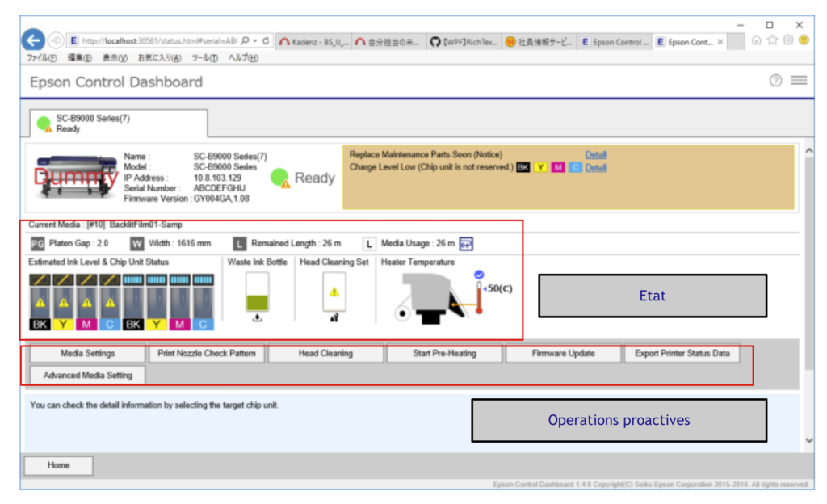Open the お気に入り(A) menu
This screenshot has width=827, height=504.
pos(159,58)
